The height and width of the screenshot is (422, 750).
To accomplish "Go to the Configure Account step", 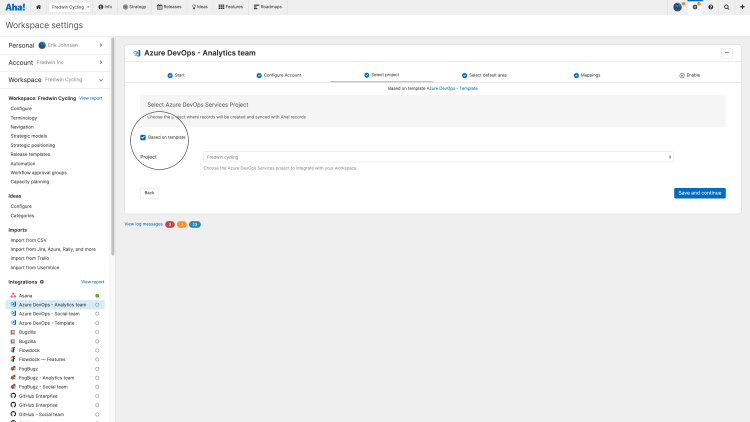I will point(279,75).
